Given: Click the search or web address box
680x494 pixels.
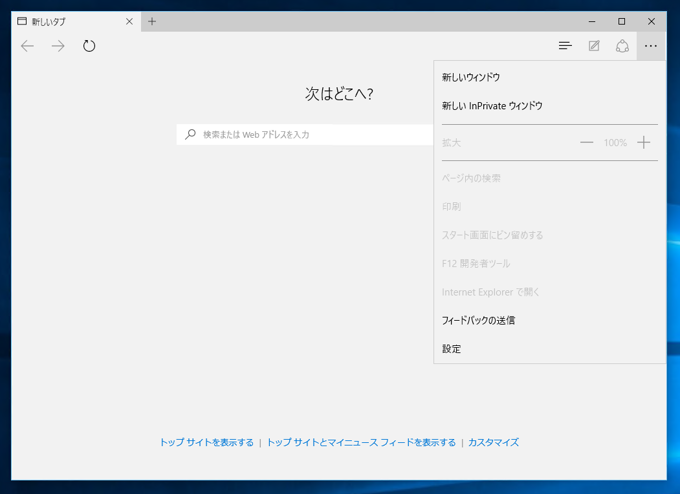Looking at the screenshot, I should (305, 134).
